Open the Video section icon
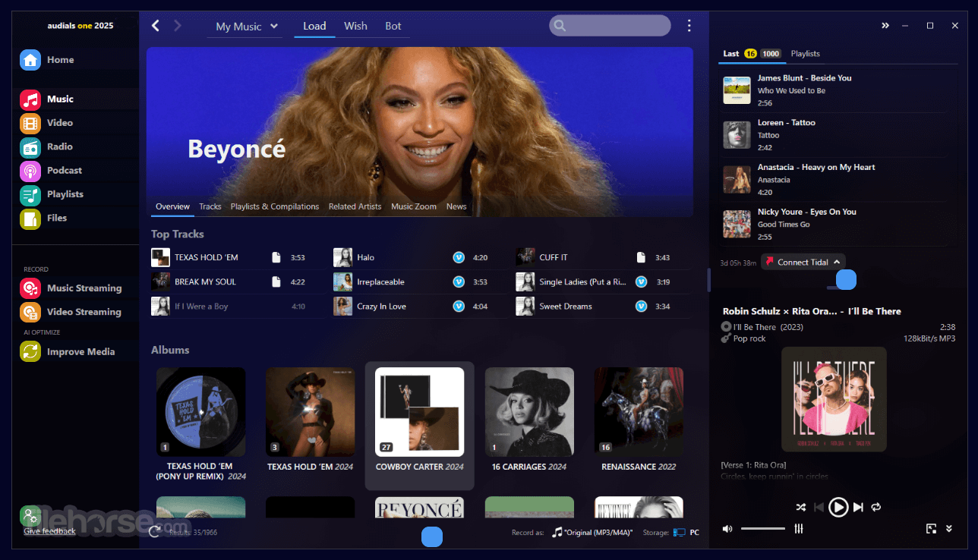The height and width of the screenshot is (560, 978). click(x=30, y=123)
